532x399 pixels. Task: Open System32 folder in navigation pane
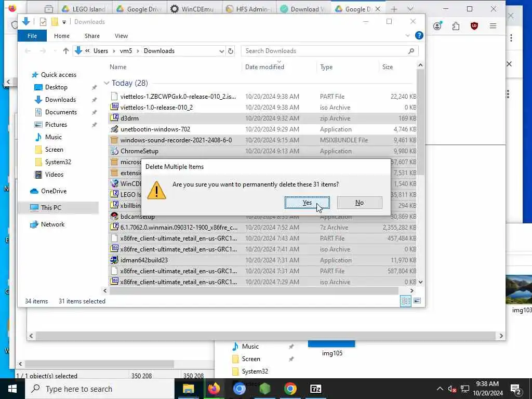coord(58,162)
